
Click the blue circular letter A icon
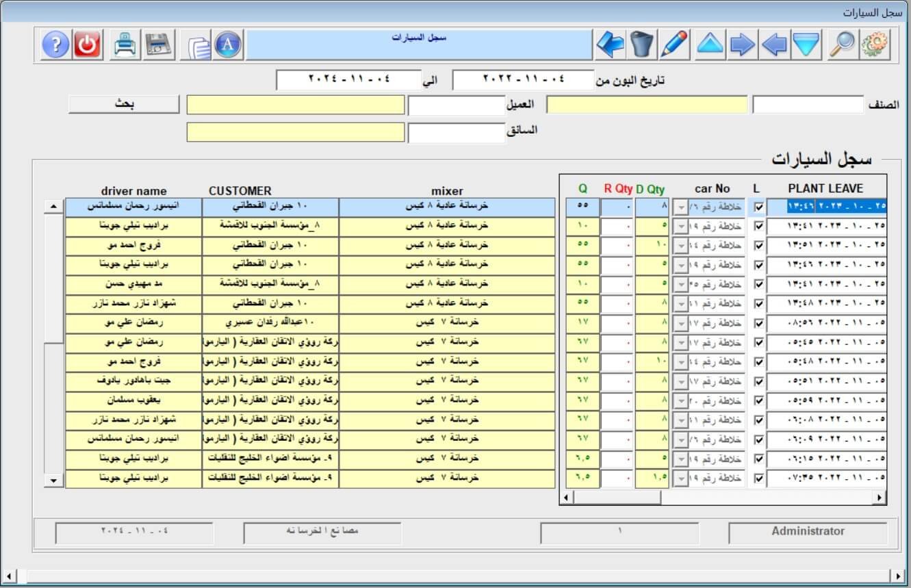coord(229,45)
